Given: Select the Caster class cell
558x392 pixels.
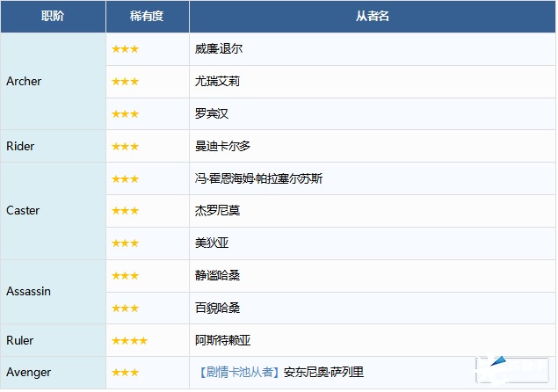Looking at the screenshot, I should [23, 211].
